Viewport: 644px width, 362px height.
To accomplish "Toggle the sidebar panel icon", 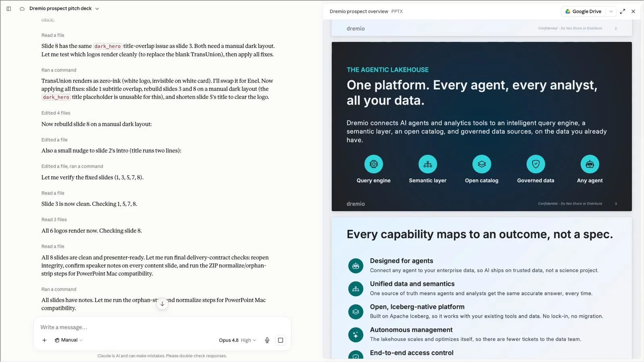I will (8, 8).
